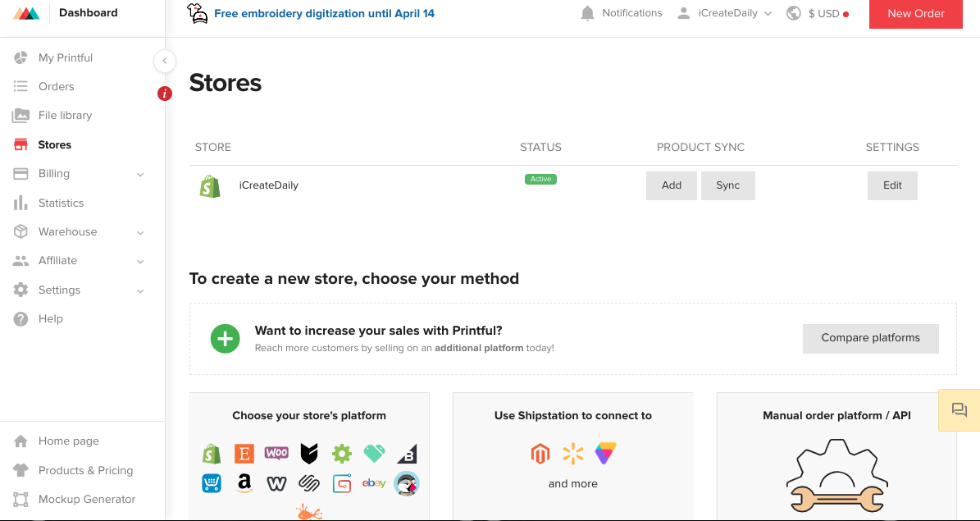Expand the Settings submenu chevron

click(x=140, y=290)
